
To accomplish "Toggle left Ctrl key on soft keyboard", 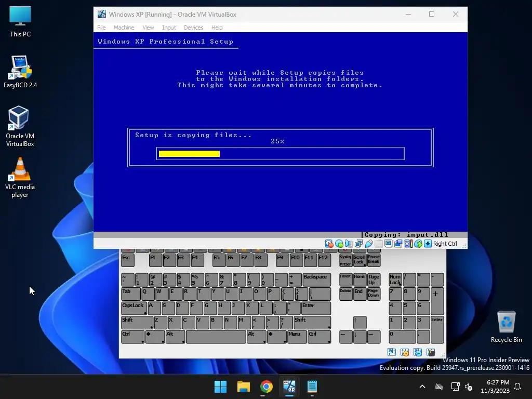I will click(x=132, y=337).
